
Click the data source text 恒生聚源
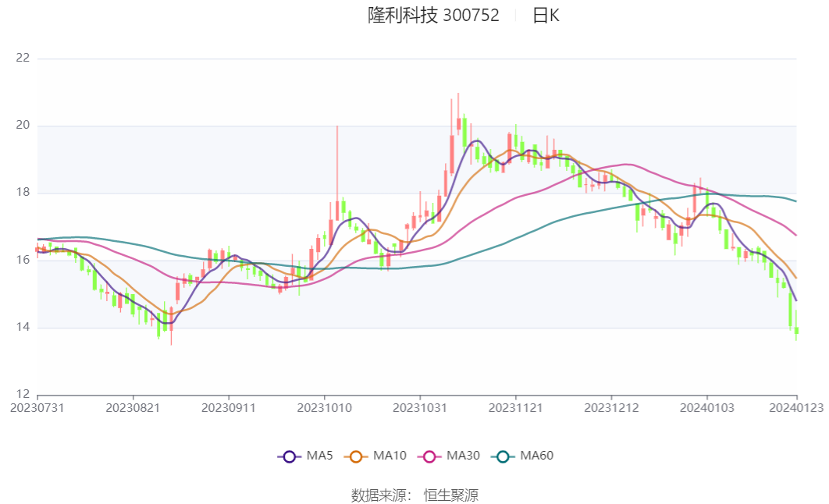click(451, 495)
